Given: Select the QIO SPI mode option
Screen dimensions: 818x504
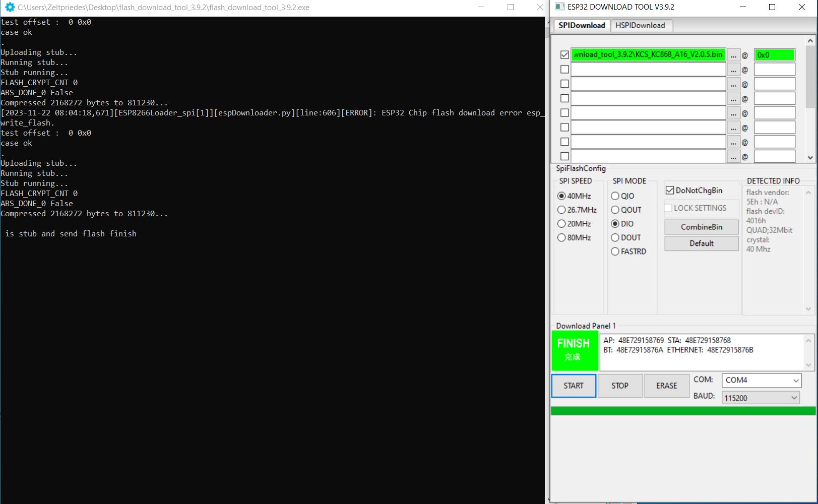Looking at the screenshot, I should point(615,196).
